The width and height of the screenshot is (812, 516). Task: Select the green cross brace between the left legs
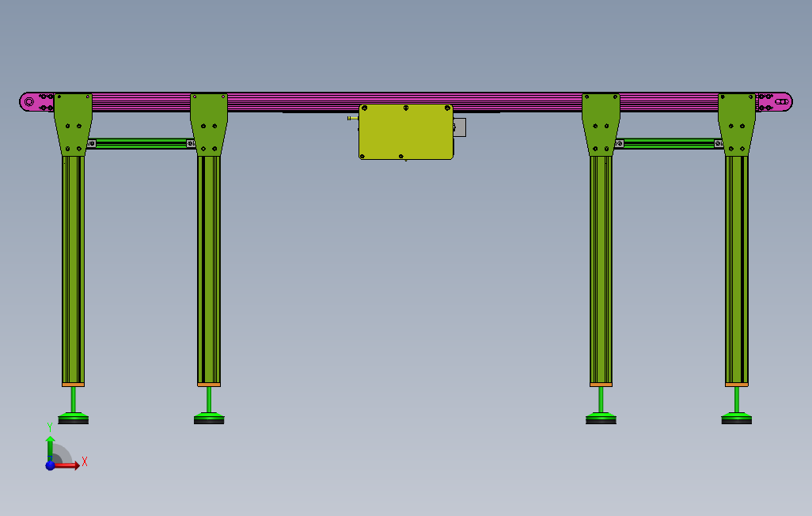pos(142,143)
